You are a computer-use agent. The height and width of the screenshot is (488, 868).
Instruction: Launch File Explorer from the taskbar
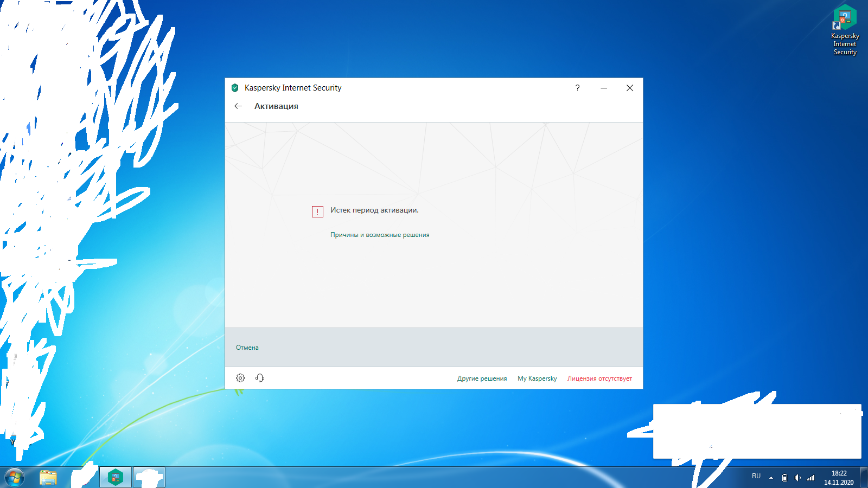[48, 478]
